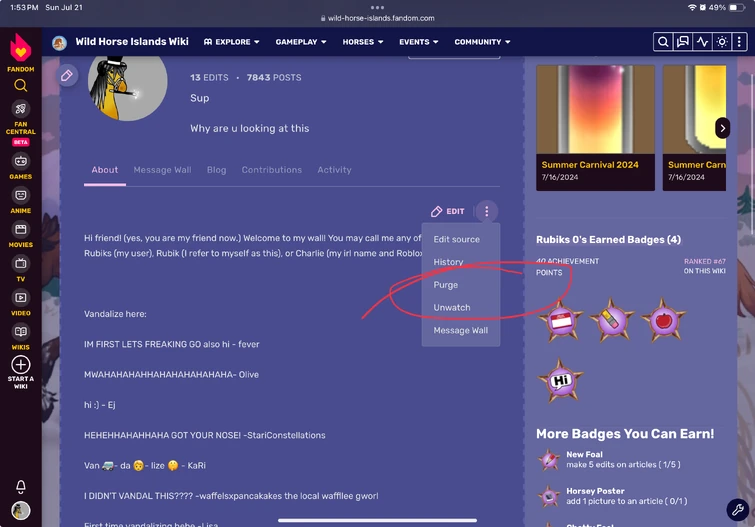Expand the Events menu

418,42
